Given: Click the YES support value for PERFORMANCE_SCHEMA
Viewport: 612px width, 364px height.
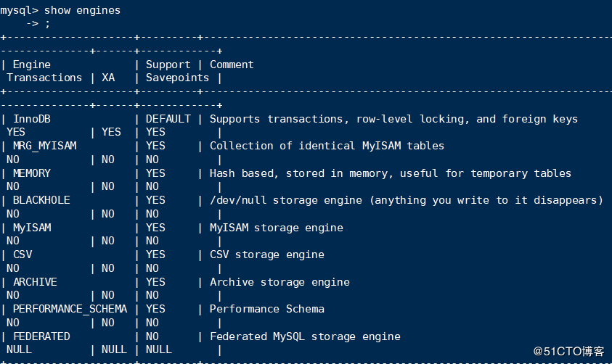Looking at the screenshot, I should pos(155,309).
